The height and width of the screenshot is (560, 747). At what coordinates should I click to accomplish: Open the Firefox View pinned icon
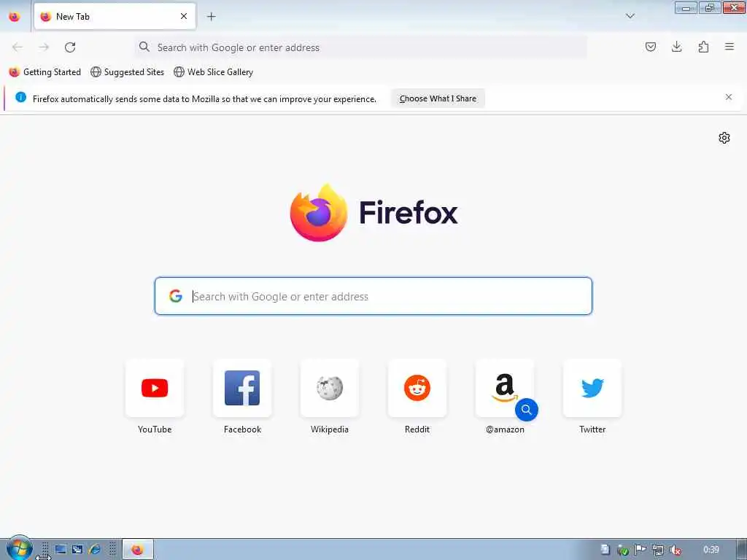point(15,17)
